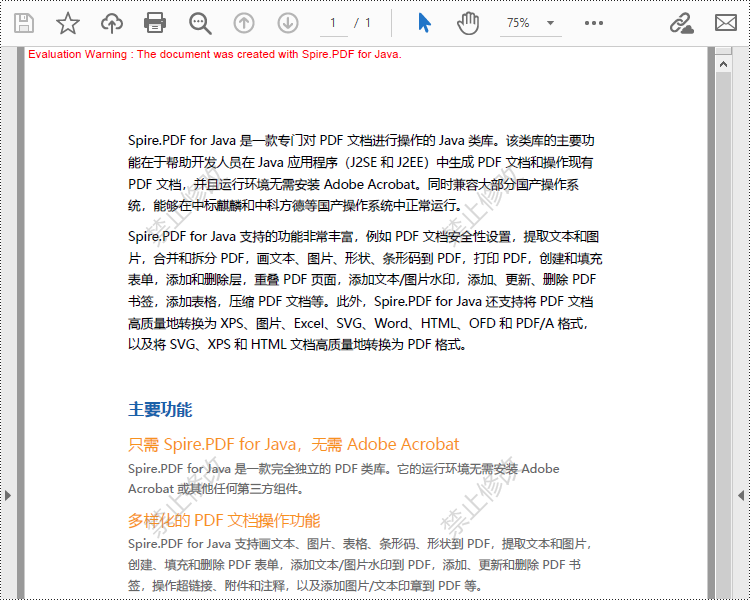This screenshot has height=600, width=750.
Task: Open the more tools ellipsis menu
Action: pyautogui.click(x=594, y=23)
